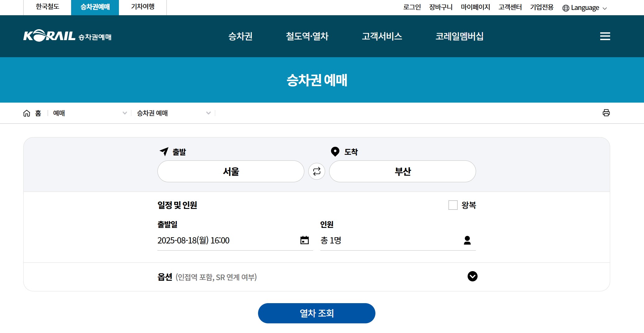Image resolution: width=644 pixels, height=333 pixels.
Task: Open the 고객센터 link
Action: (x=510, y=7)
